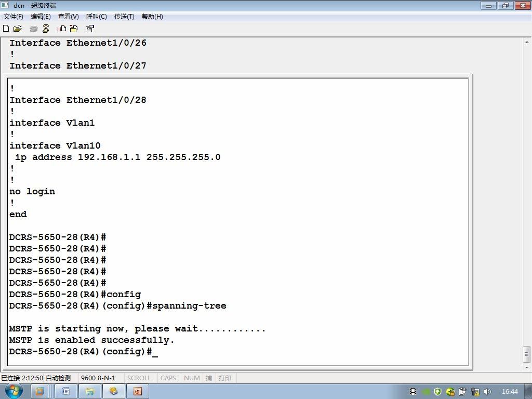
Task: Click the 'interface Vlan10' line
Action: point(55,145)
